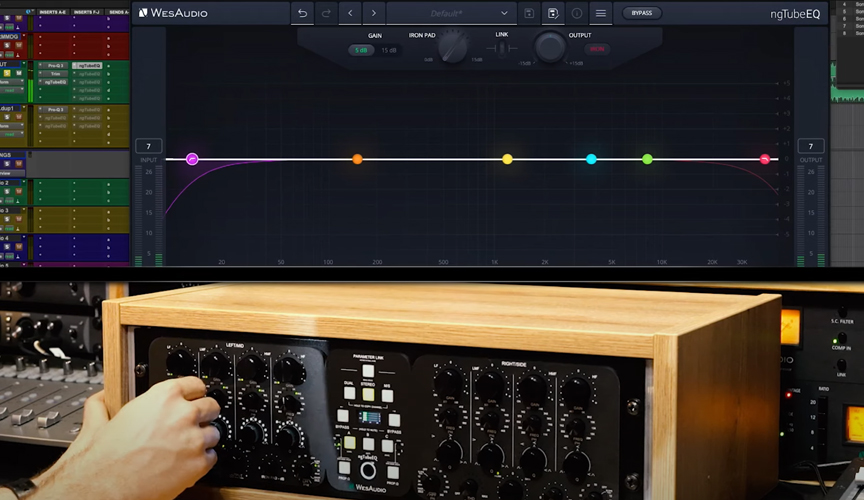Click the WesAudio logo
The width and height of the screenshot is (864, 500).
click(173, 13)
